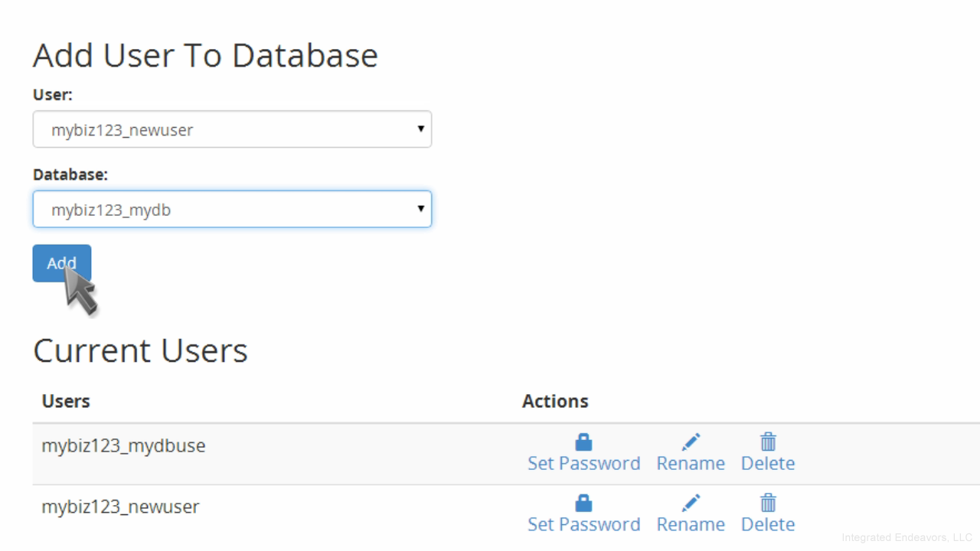The height and width of the screenshot is (551, 980).
Task: Click the Delete text link for mybiz123_mydbuse
Action: coord(768,464)
